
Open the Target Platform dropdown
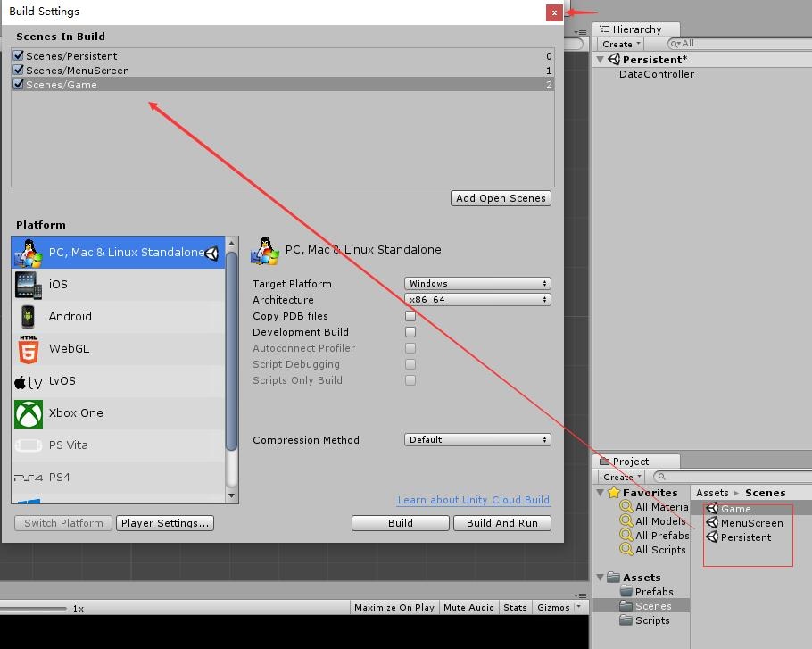(477, 283)
